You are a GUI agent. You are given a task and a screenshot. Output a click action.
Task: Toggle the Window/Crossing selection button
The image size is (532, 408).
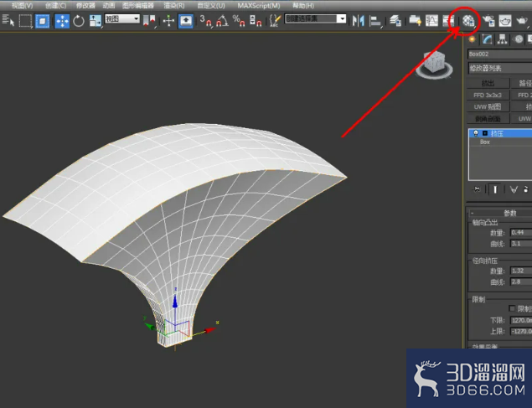point(43,21)
